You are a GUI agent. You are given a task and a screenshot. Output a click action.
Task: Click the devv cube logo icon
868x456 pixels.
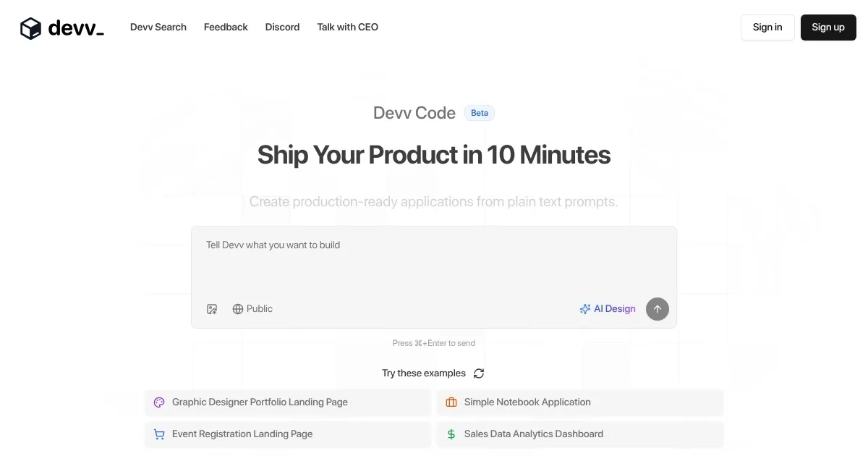point(30,28)
